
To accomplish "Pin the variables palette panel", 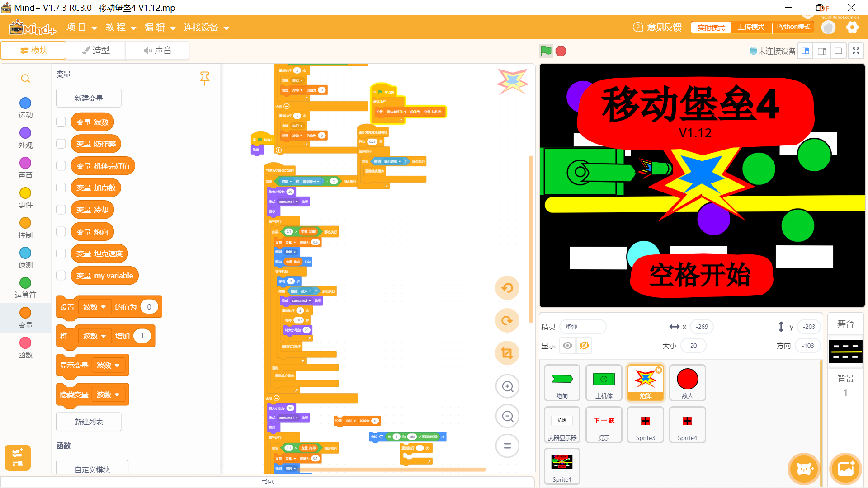I will 205,78.
